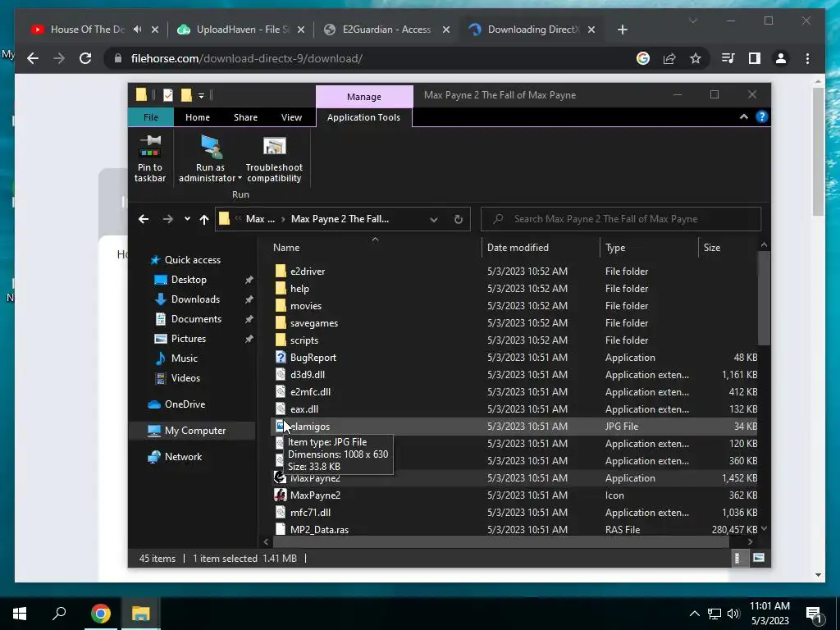
Task: Open the File ribbon tab
Action: [151, 117]
